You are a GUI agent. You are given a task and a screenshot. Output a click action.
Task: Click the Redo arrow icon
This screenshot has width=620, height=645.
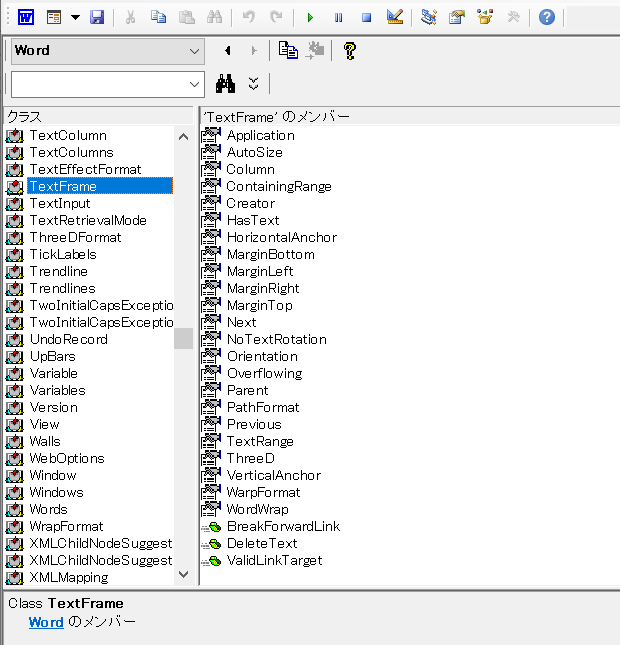(276, 17)
